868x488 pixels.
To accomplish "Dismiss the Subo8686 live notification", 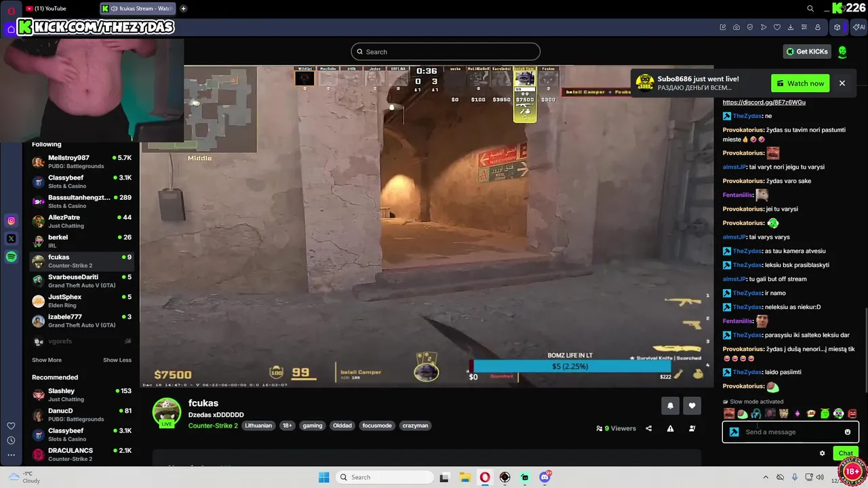I will tap(842, 83).
